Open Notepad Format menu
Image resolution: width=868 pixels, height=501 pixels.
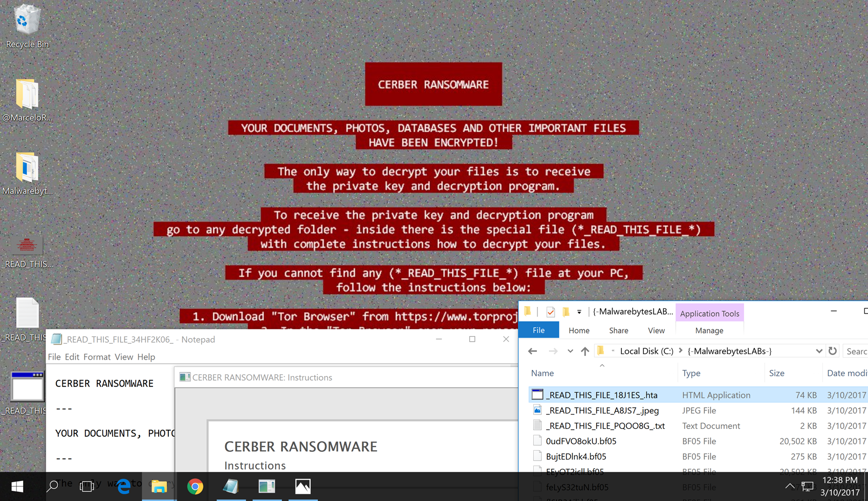pos(97,357)
